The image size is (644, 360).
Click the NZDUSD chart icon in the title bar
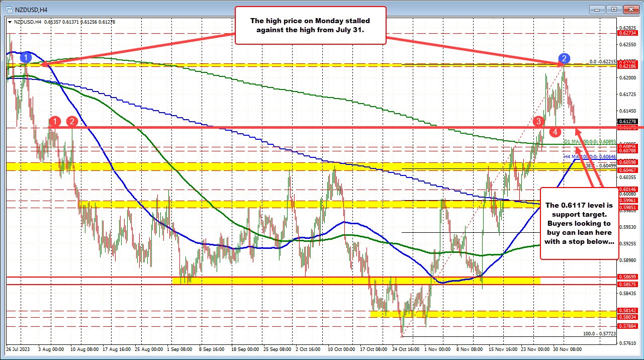tap(9, 9)
